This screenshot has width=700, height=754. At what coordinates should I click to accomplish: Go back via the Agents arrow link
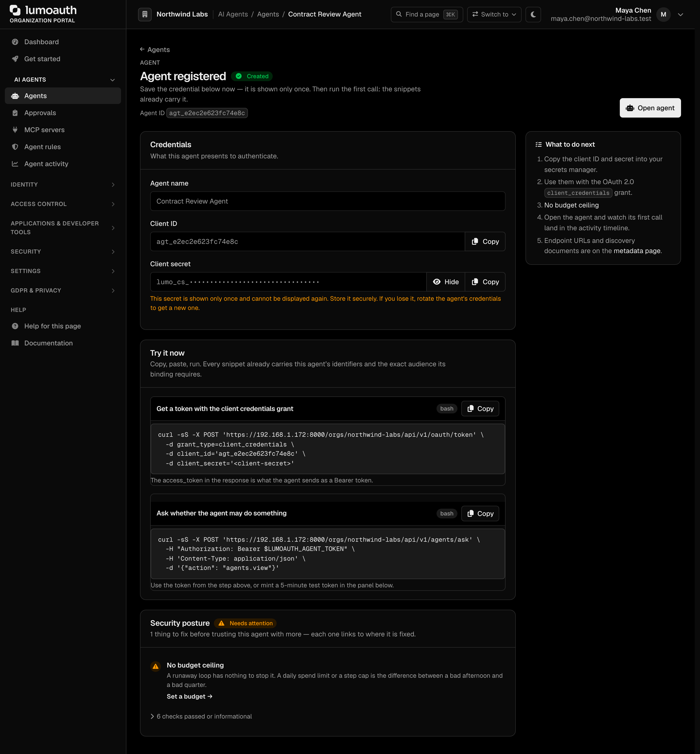(x=155, y=50)
